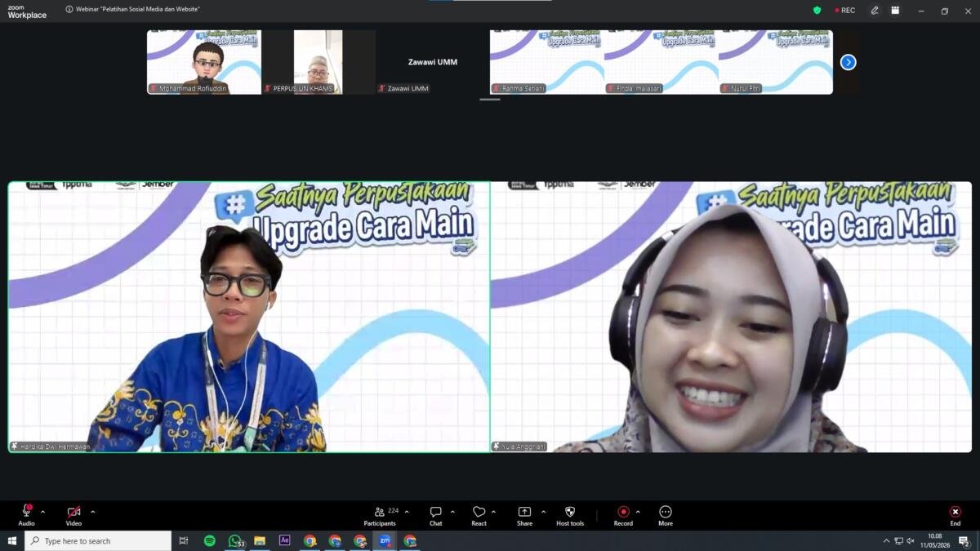Select Zawawi UMM participant tile
This screenshot has height=551, width=980.
(433, 62)
